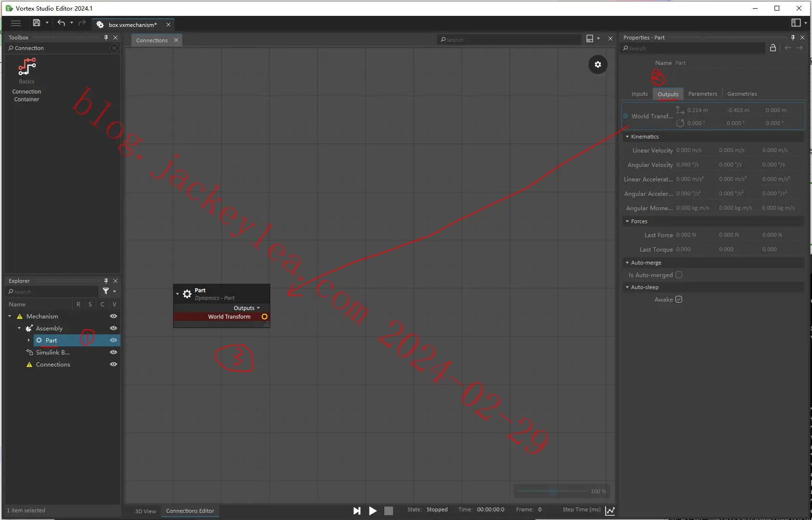
Task: Toggle the Is Auto-merged checkbox
Action: point(679,275)
